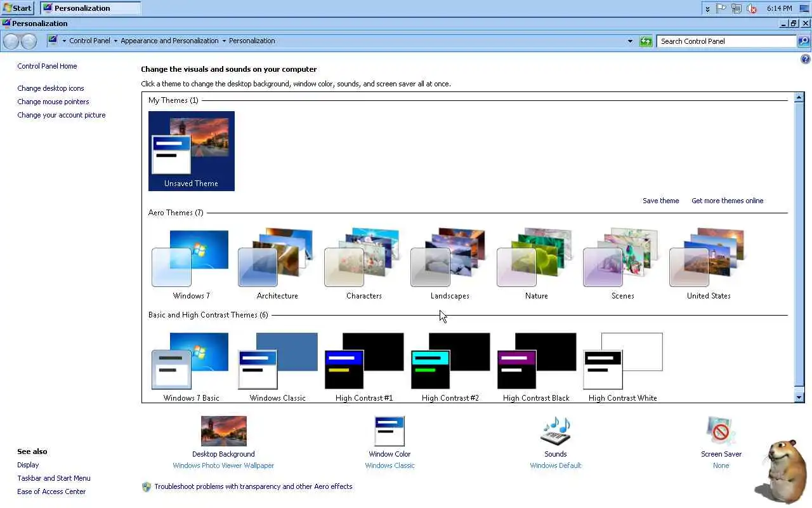Open the Display link under See also
The height and width of the screenshot is (508, 812).
28,465
